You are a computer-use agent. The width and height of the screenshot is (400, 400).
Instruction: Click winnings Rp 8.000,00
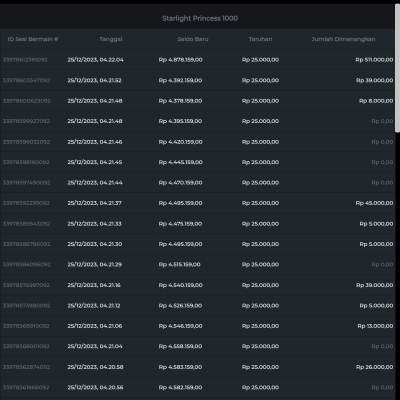[376, 101]
